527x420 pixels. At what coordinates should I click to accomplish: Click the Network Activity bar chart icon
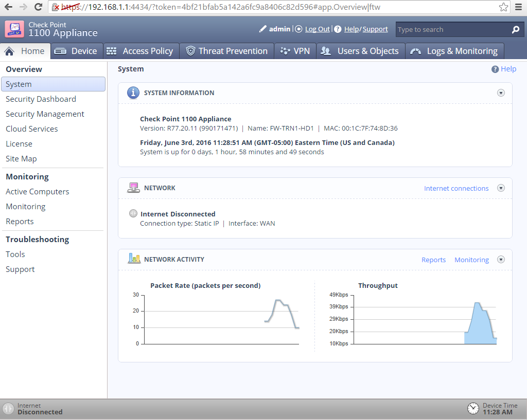[134, 259]
